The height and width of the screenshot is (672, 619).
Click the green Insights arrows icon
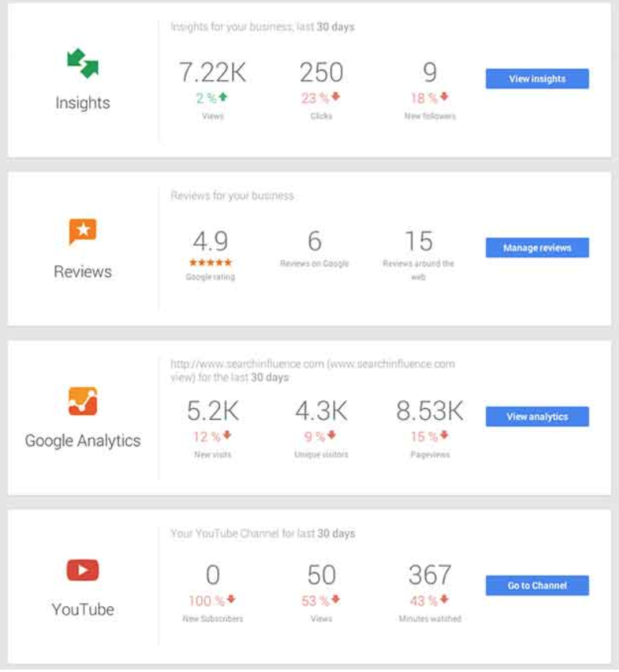[x=83, y=63]
